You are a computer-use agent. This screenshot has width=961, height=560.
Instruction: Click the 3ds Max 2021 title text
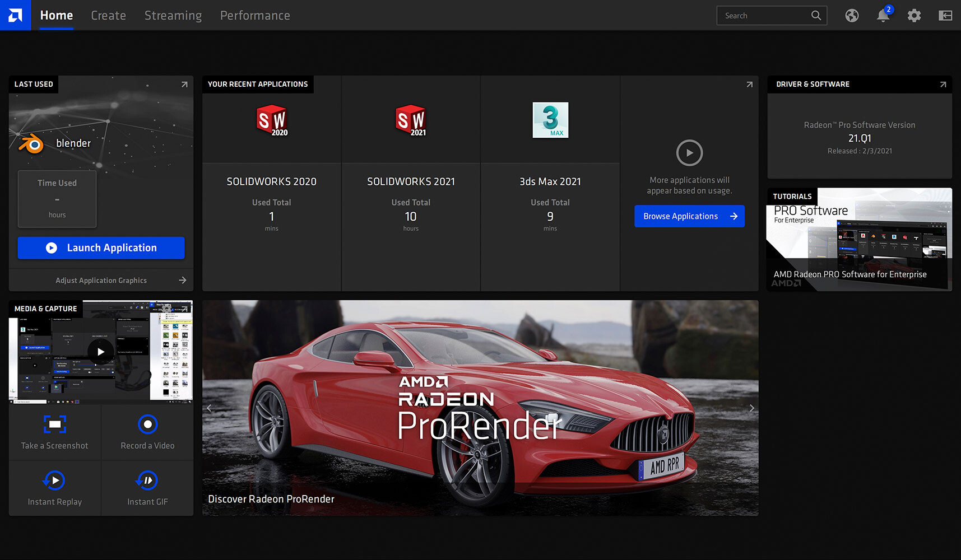tap(550, 181)
